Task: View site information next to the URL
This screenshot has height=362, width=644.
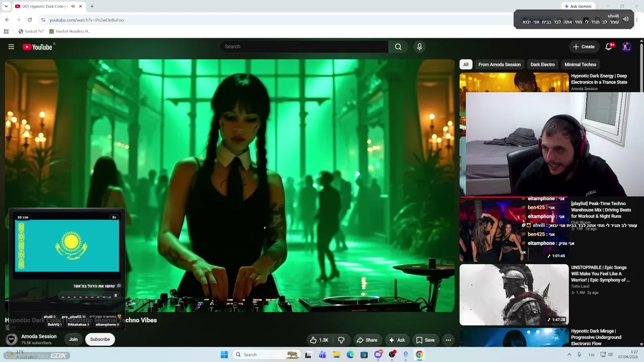Action: coord(43,20)
